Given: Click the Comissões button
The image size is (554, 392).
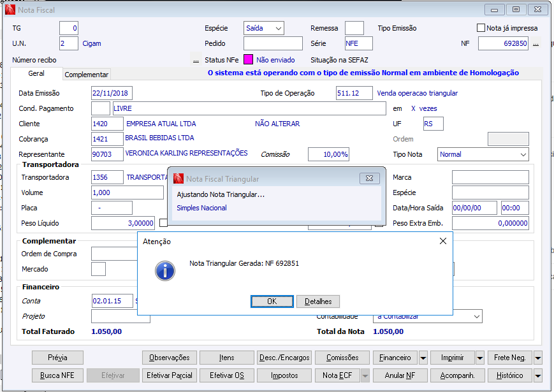Looking at the screenshot, I should tap(342, 358).
